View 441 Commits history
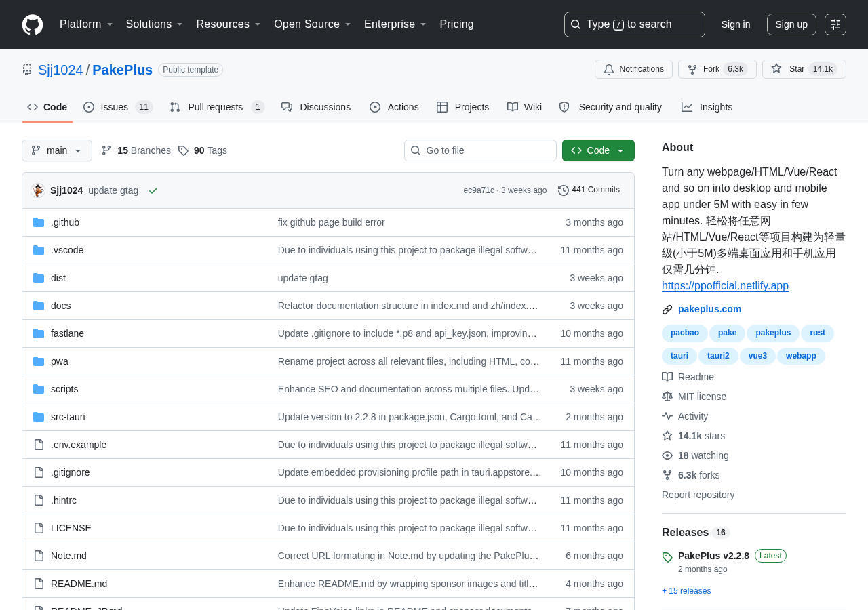The image size is (868, 610). point(589,190)
